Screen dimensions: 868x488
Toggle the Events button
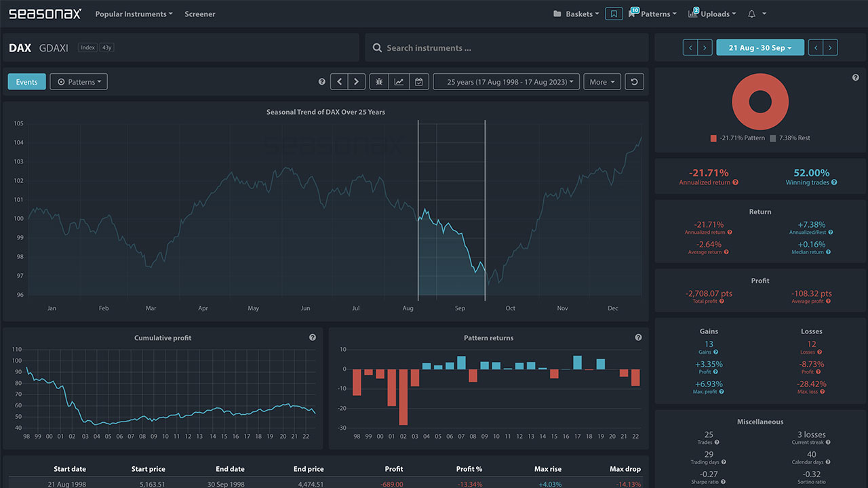tap(27, 82)
